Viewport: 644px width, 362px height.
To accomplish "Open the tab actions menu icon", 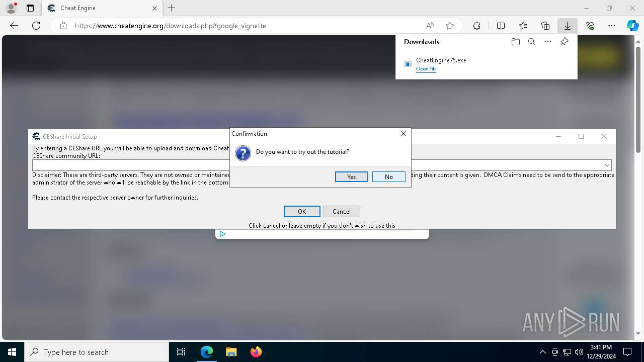I will (30, 8).
